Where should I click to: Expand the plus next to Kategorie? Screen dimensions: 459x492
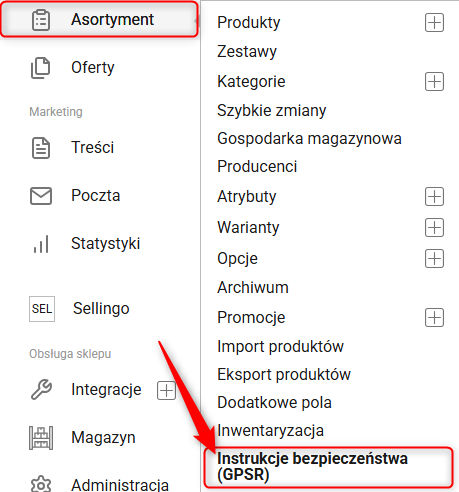click(434, 81)
